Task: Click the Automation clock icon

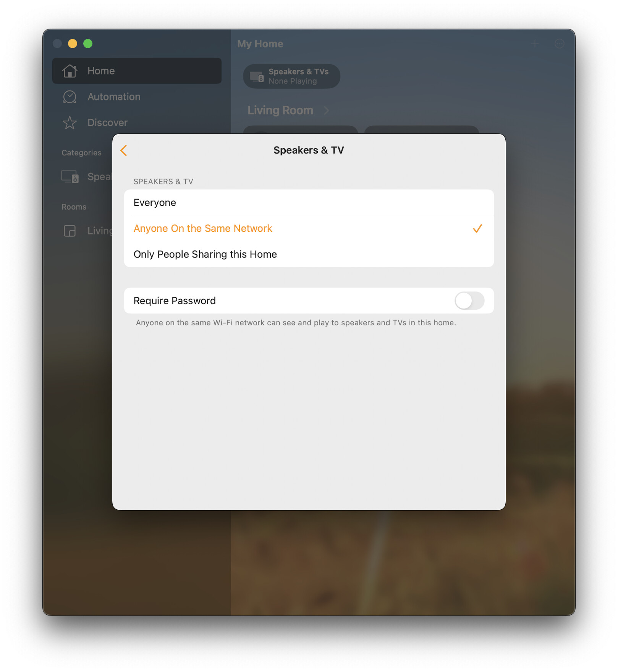Action: coord(70,97)
